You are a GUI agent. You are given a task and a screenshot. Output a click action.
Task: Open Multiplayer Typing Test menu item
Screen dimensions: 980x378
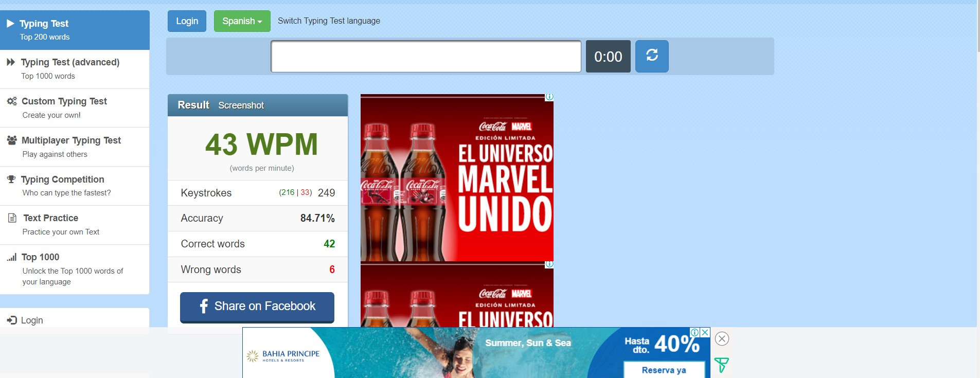pos(75,147)
